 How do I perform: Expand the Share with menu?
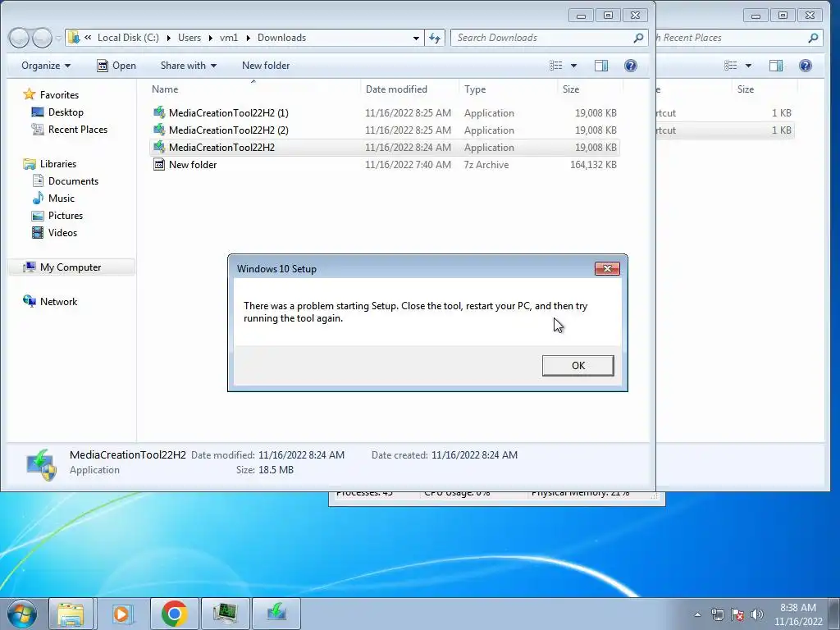point(189,66)
